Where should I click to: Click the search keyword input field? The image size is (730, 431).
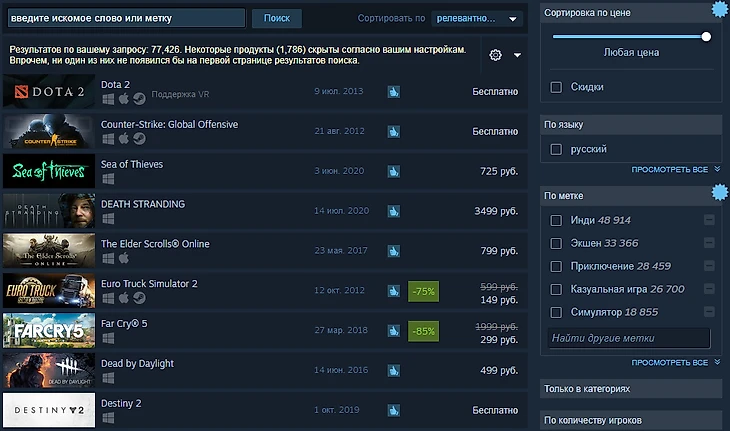[127, 18]
